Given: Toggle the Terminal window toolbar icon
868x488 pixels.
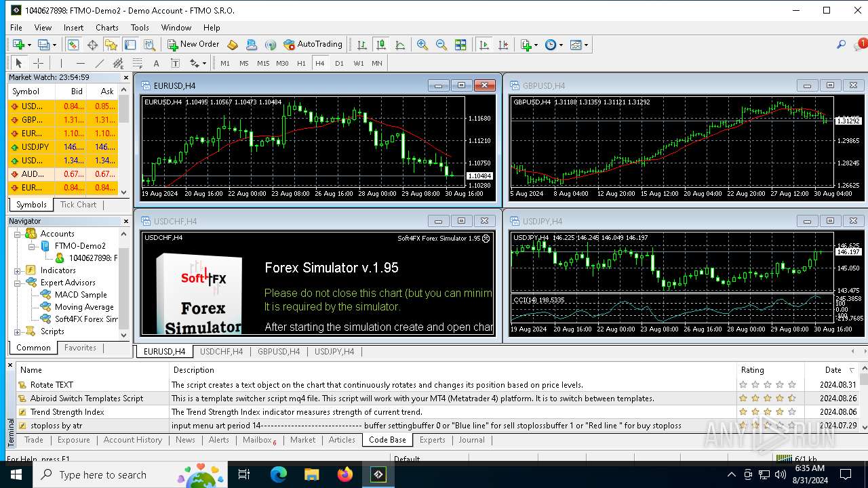Looking at the screenshot, I should click(x=130, y=45).
